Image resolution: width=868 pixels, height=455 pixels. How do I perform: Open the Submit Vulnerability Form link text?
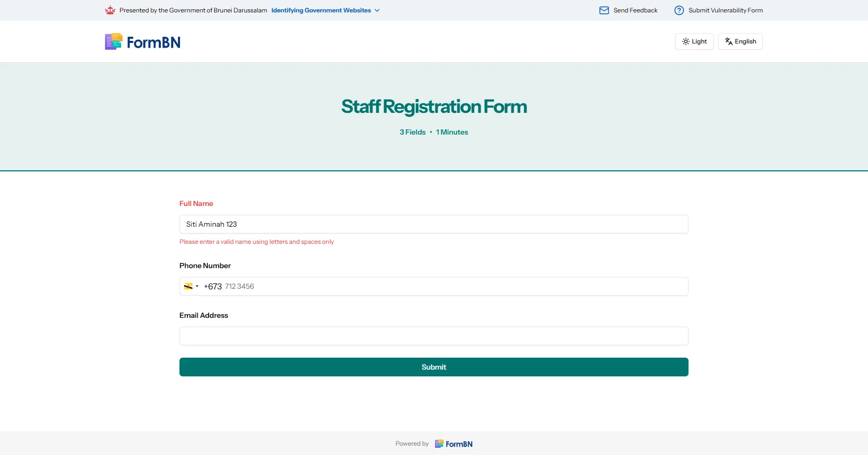coord(725,10)
